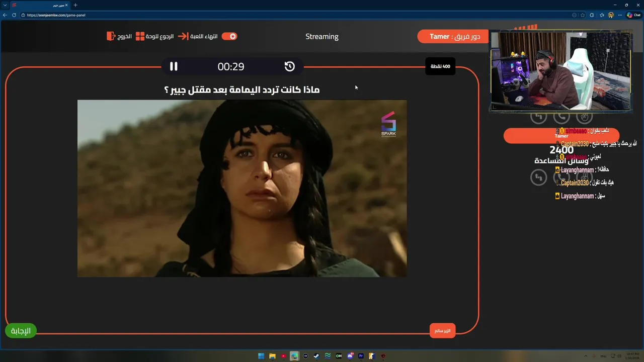
Task: Click the Streaming label in the header
Action: click(322, 36)
